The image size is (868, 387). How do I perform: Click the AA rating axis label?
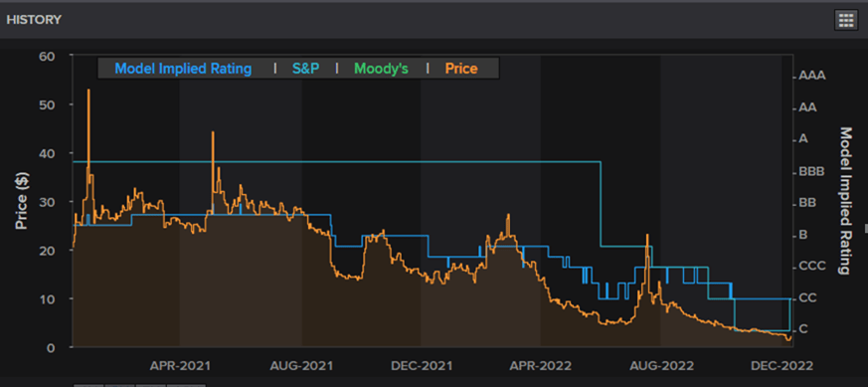pos(807,108)
